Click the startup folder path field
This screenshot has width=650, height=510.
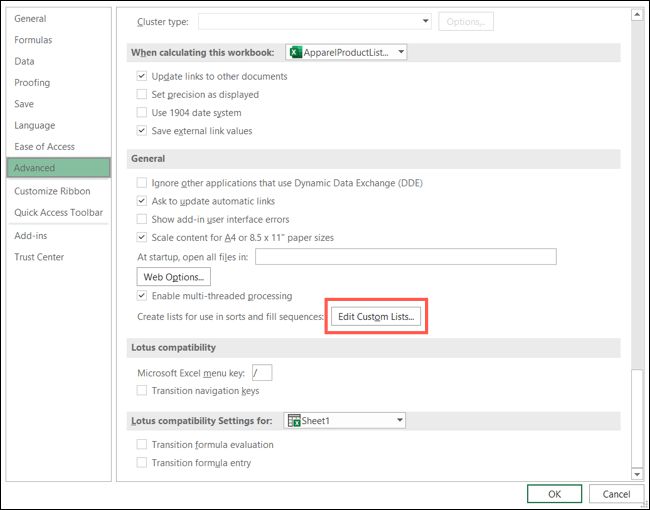405,257
